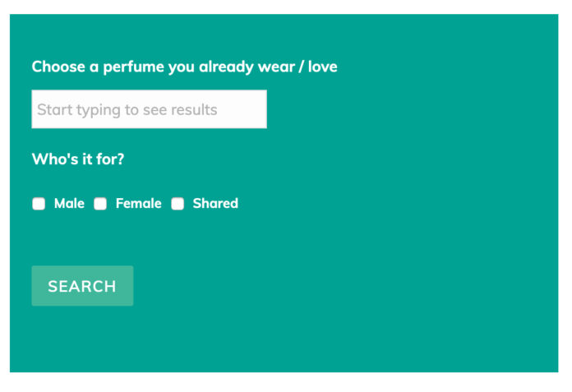Check the Shared checkbox
This screenshot has height=392, width=572.
[178, 204]
